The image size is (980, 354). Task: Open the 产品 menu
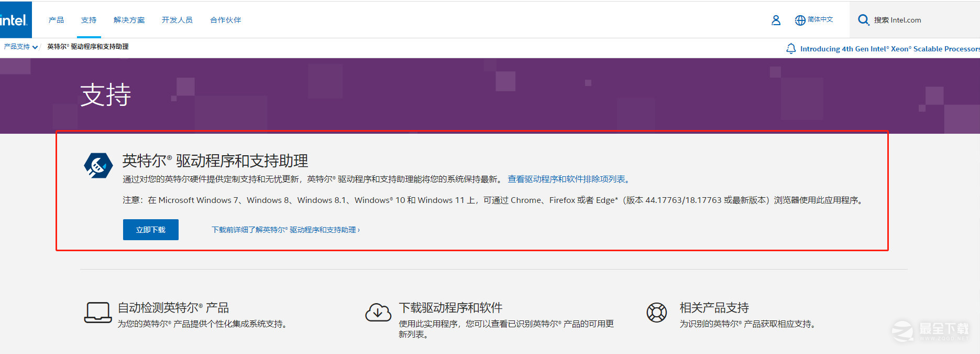(x=56, y=20)
